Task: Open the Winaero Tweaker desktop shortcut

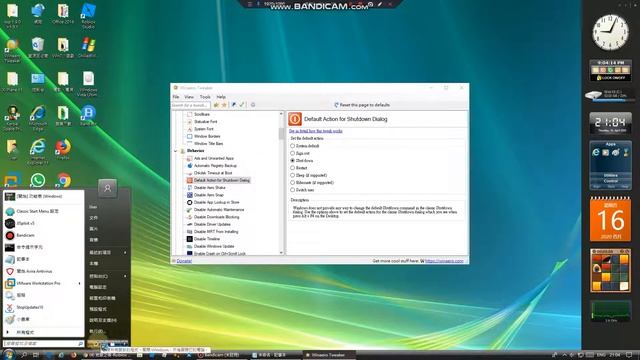Action: click(12, 51)
